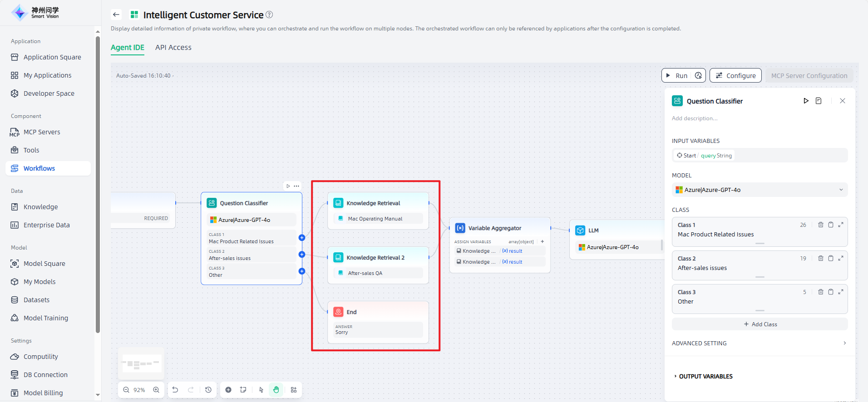This screenshot has width=868, height=402.
Task: Toggle the hand pan mode
Action: click(276, 390)
